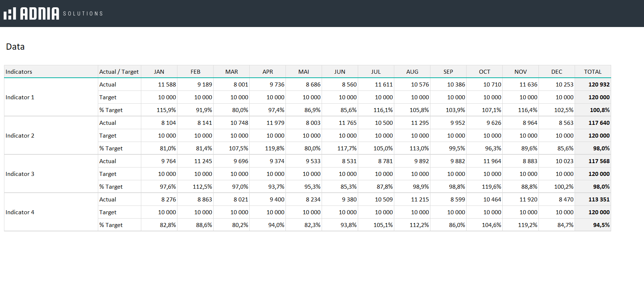Click Indicator 4 total actual 113 351
The width and height of the screenshot is (644, 304).
pos(599,200)
